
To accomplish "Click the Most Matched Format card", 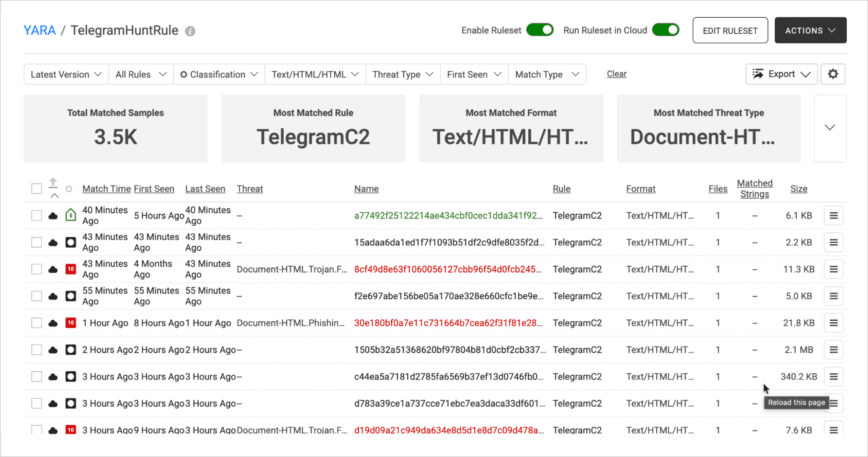I will pyautogui.click(x=511, y=128).
